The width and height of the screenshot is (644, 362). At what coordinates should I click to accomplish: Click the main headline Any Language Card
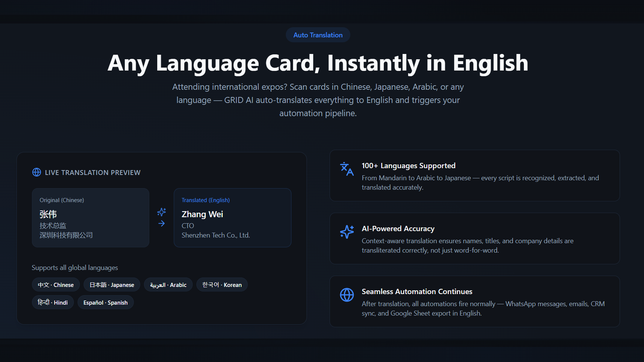(318, 63)
